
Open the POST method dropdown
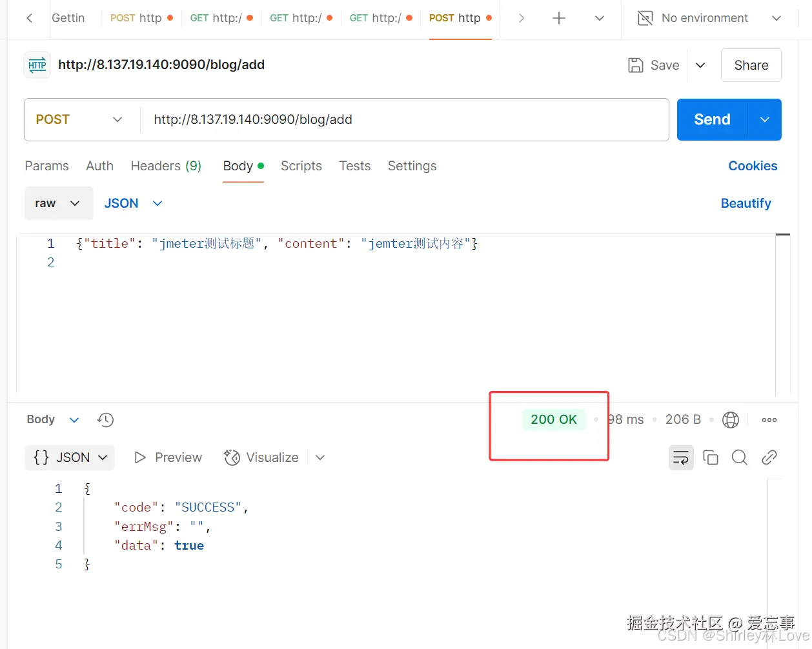pyautogui.click(x=79, y=119)
